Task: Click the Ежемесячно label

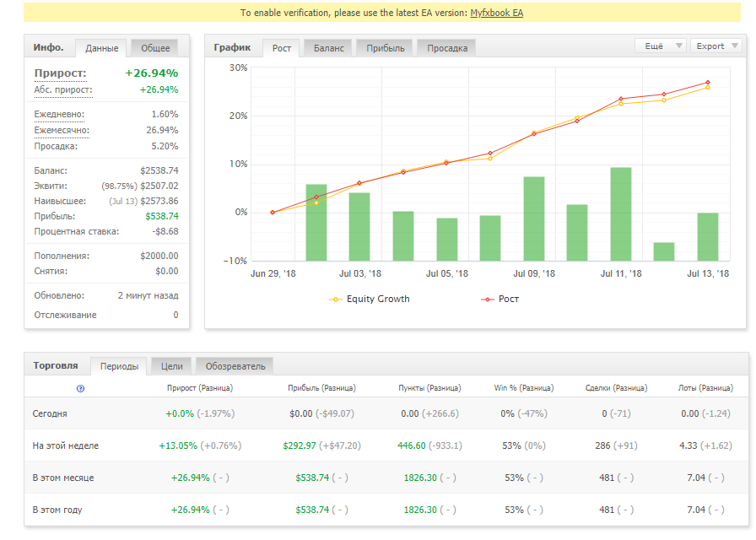Action: pos(62,130)
